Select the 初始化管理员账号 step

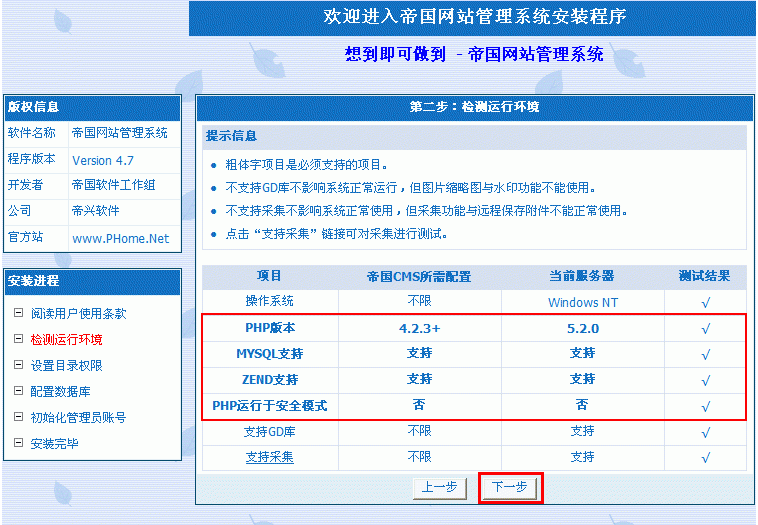78,418
